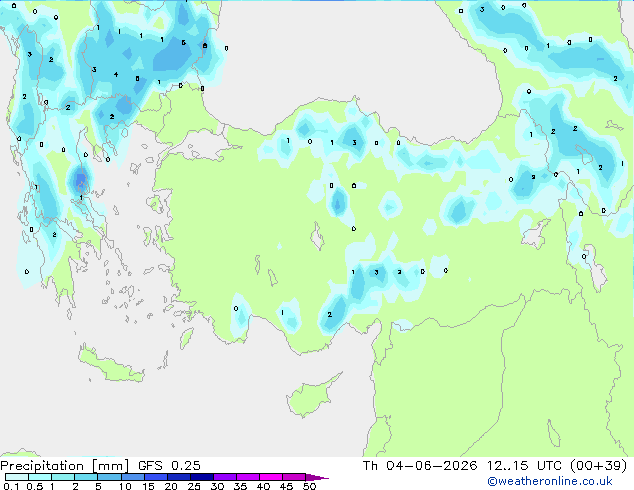Click the 10–15 mm legend swatch

(132, 477)
